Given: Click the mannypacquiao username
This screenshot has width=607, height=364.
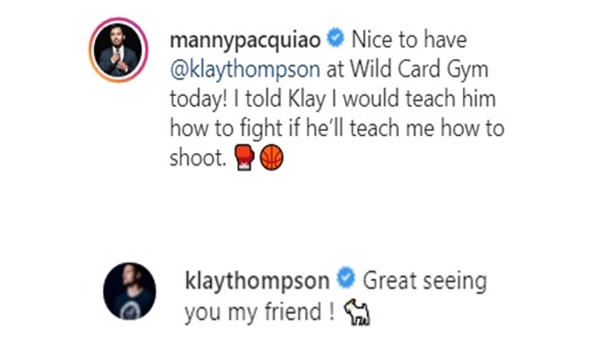Looking at the screenshot, I should click(245, 40).
